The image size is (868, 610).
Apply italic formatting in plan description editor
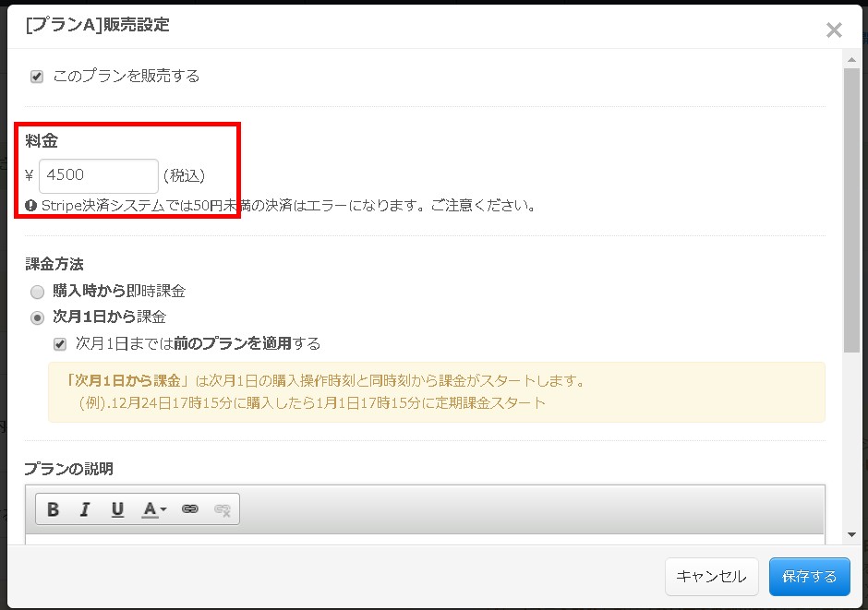click(x=85, y=508)
